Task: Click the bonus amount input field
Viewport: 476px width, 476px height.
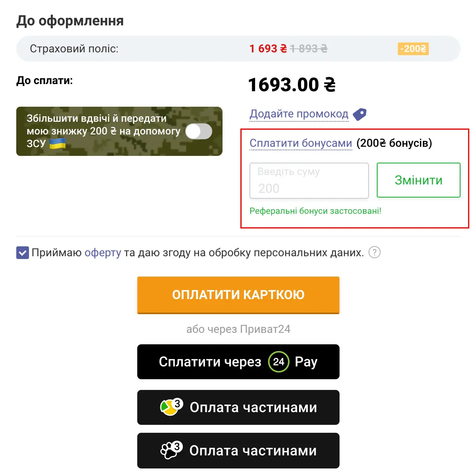Action: coord(309,181)
